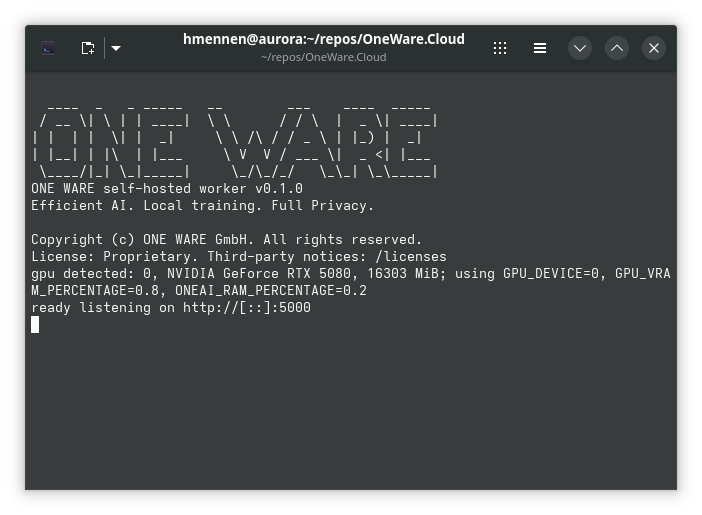Image resolution: width=702 pixels, height=515 pixels.
Task: Click the ONEAI_RAM_PERCENTAGE=0.2 value
Action: (271, 291)
